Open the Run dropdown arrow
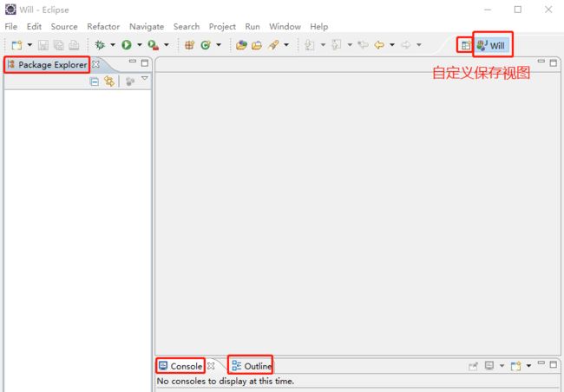Screen dimensions: 564x392 click(x=140, y=45)
